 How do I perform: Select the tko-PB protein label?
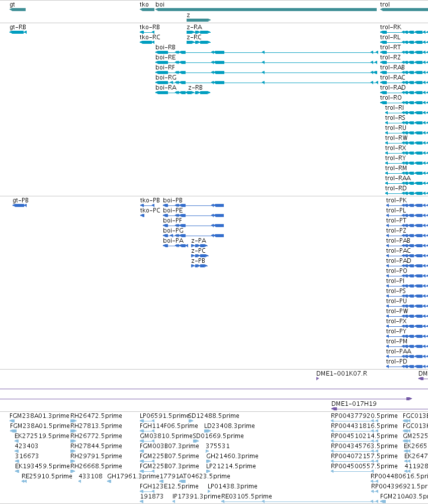(x=150, y=200)
